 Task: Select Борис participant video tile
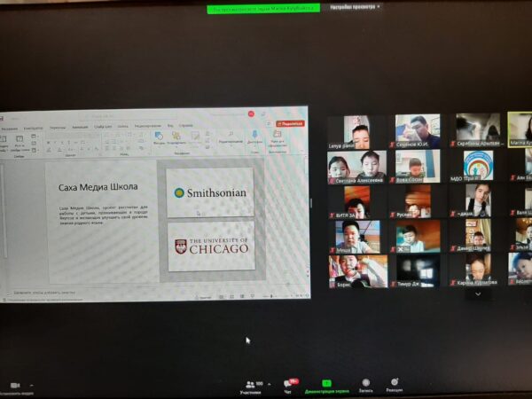[x=358, y=271]
